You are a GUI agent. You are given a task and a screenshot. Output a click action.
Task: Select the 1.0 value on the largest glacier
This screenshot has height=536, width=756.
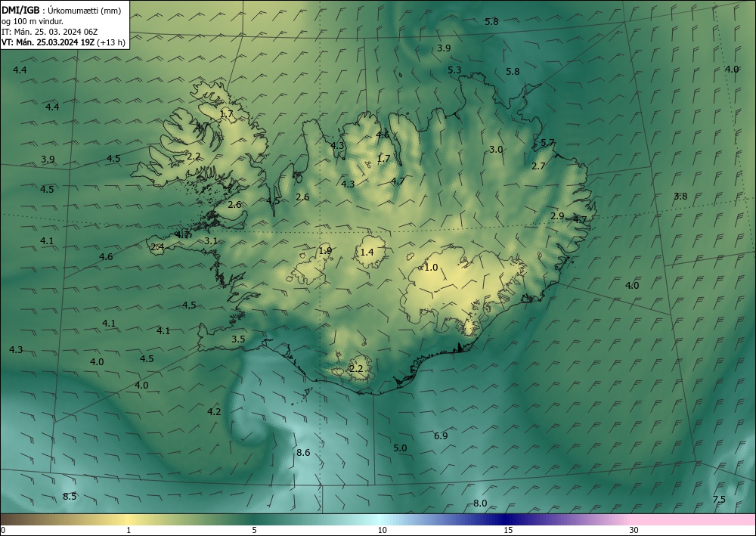431,267
